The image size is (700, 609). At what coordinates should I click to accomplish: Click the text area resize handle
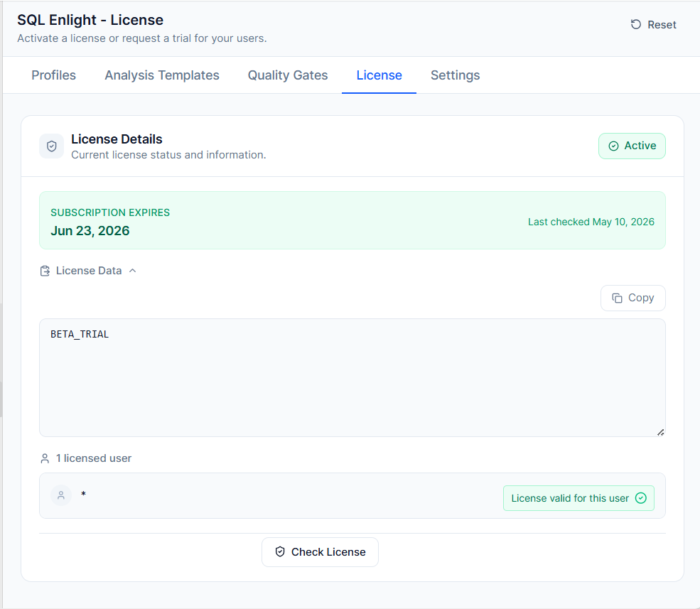pyautogui.click(x=661, y=432)
